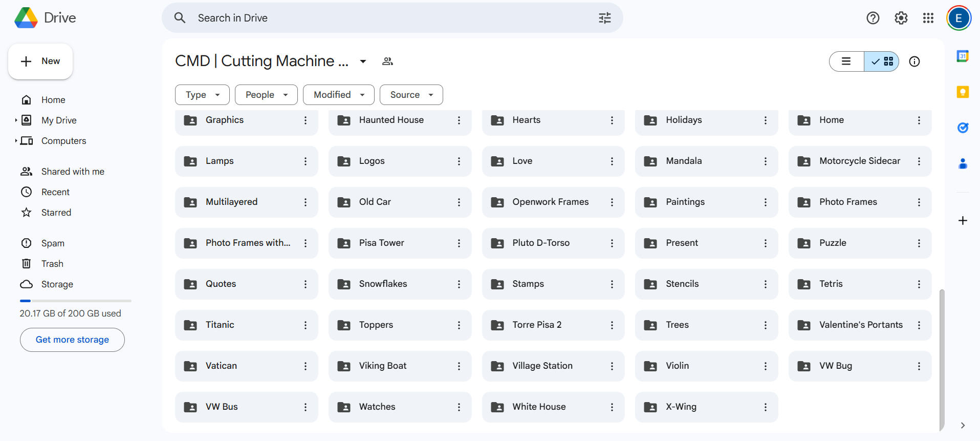Open the Modified filter dropdown
This screenshot has width=980, height=441.
click(x=339, y=95)
